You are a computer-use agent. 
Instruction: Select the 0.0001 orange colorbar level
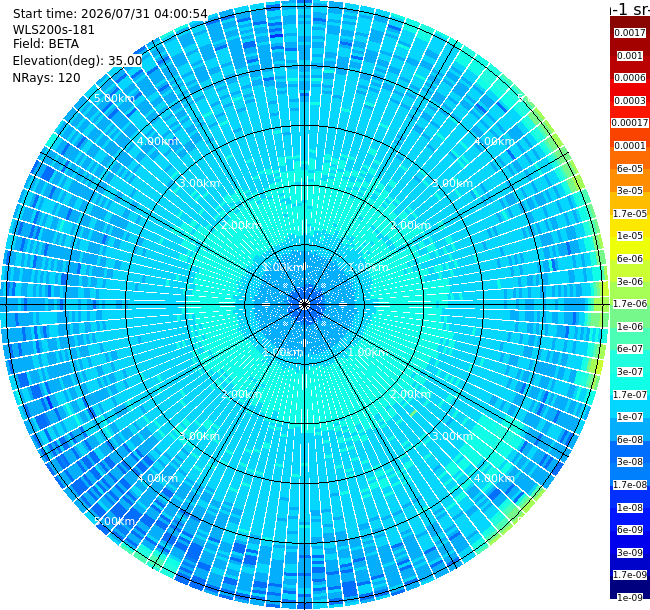tap(630, 146)
